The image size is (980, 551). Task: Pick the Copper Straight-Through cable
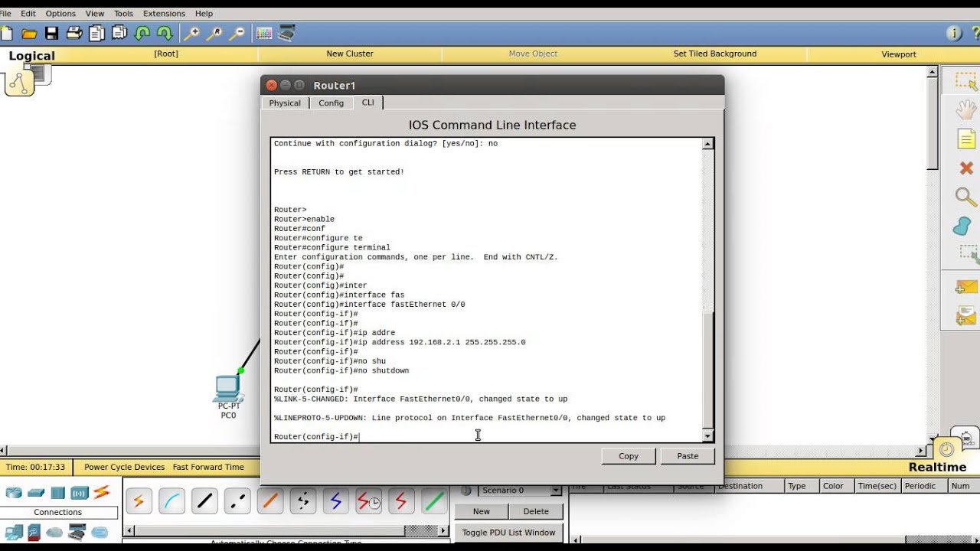[x=204, y=501]
